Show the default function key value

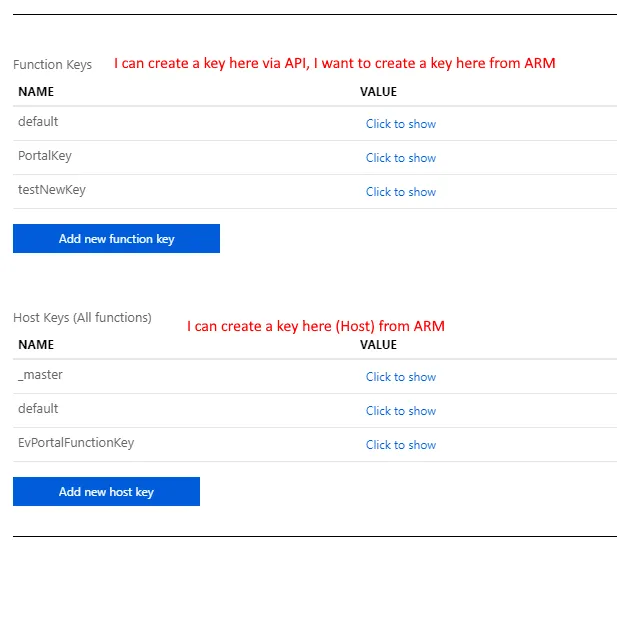(x=401, y=124)
